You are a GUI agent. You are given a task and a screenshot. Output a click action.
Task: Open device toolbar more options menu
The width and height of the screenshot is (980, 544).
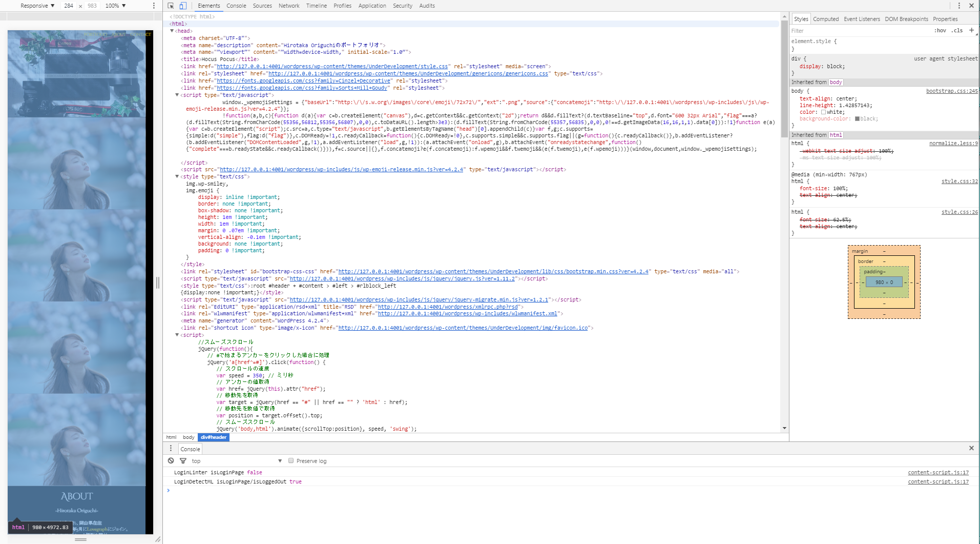(154, 6)
